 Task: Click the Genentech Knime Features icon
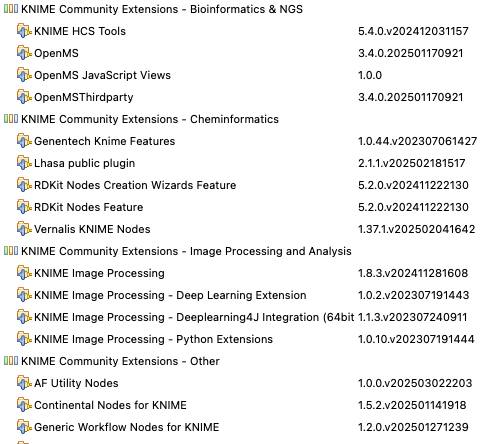[x=24, y=141]
